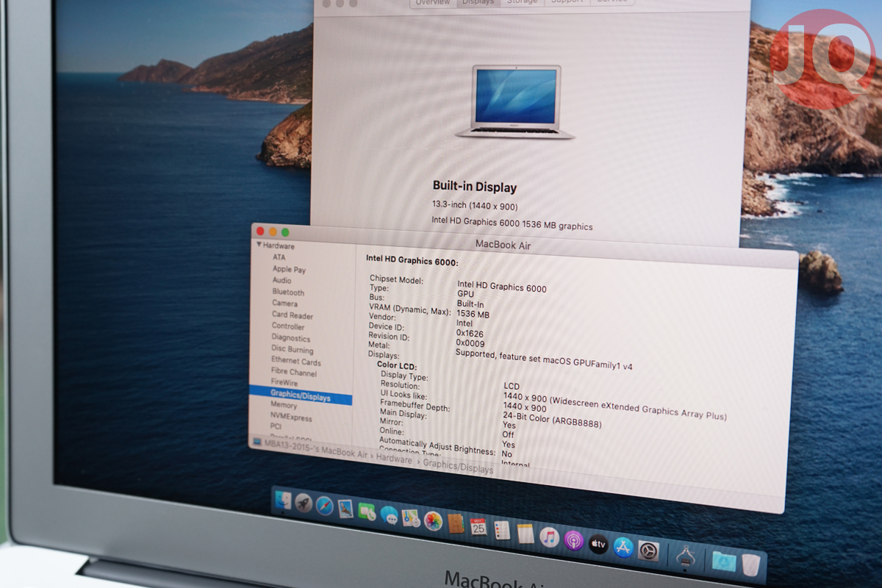Open Finder from the dock
Screen dimensions: 882x588
[x=283, y=501]
